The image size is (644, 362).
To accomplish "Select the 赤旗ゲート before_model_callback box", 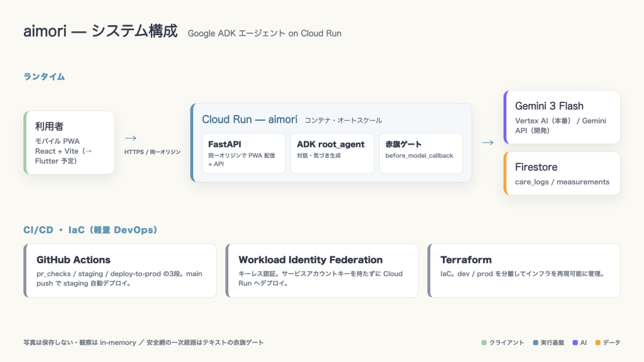I will coord(421,153).
